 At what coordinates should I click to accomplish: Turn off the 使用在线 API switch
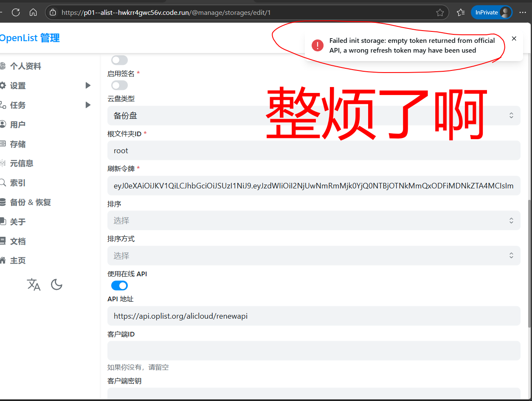pyautogui.click(x=119, y=285)
